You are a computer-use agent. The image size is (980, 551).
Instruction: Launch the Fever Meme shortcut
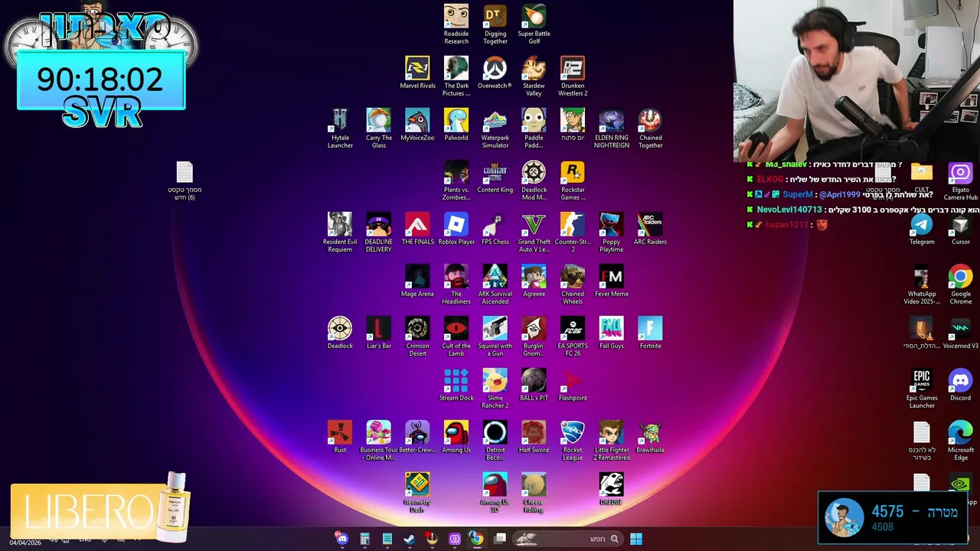pyautogui.click(x=611, y=281)
